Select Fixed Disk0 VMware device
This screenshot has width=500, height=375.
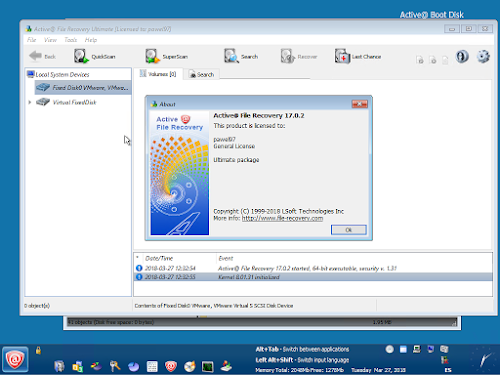[x=83, y=88]
